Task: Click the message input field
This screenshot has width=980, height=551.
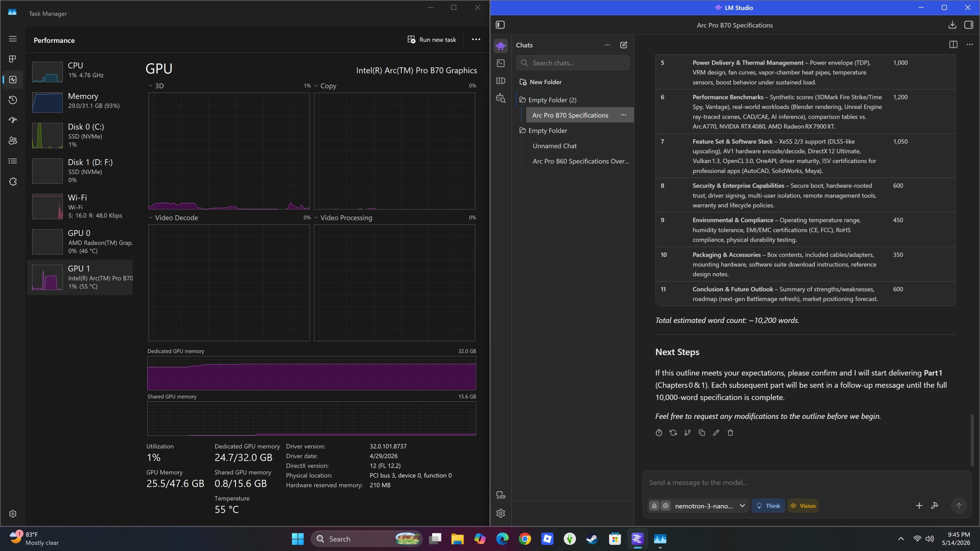Action: click(807, 483)
